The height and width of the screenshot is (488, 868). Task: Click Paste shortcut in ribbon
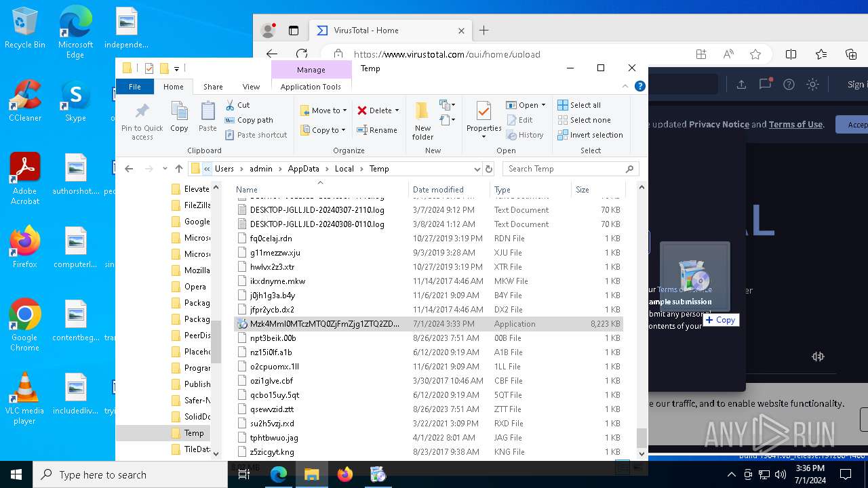256,135
